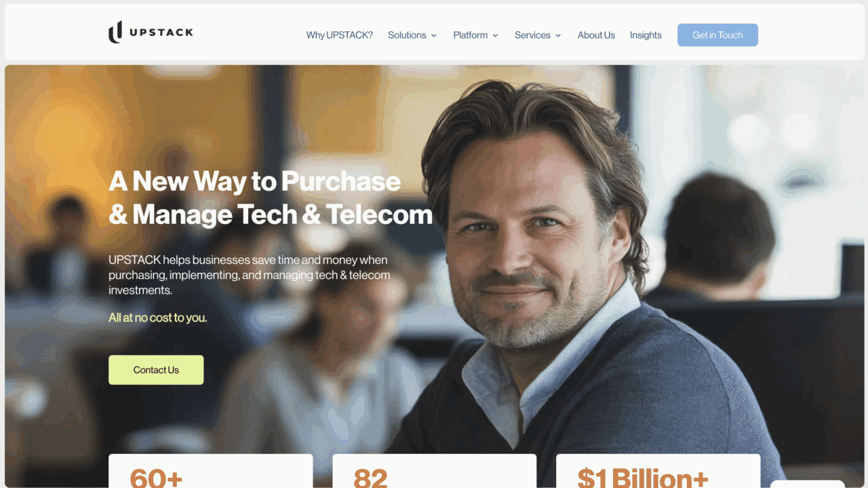Open the Services navigation label
868x488 pixels.
pyautogui.click(x=532, y=35)
